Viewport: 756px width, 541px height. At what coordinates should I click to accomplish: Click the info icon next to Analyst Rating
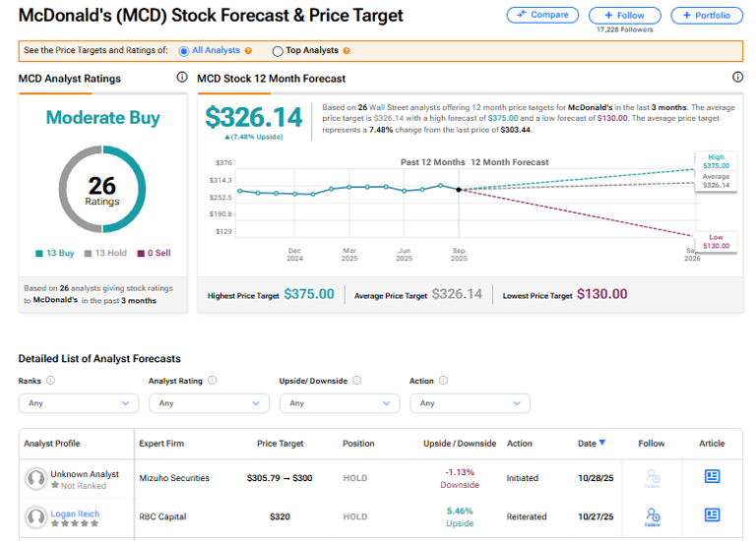[212, 381]
